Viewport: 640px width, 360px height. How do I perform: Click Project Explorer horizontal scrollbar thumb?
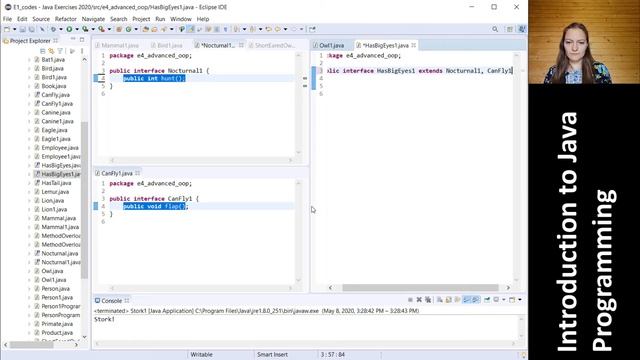coord(32,345)
